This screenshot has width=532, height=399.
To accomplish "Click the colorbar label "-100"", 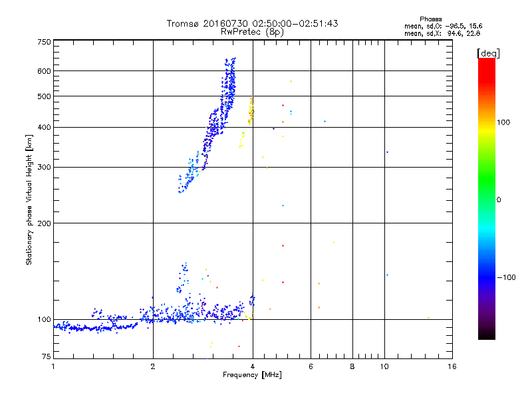I will (x=506, y=277).
